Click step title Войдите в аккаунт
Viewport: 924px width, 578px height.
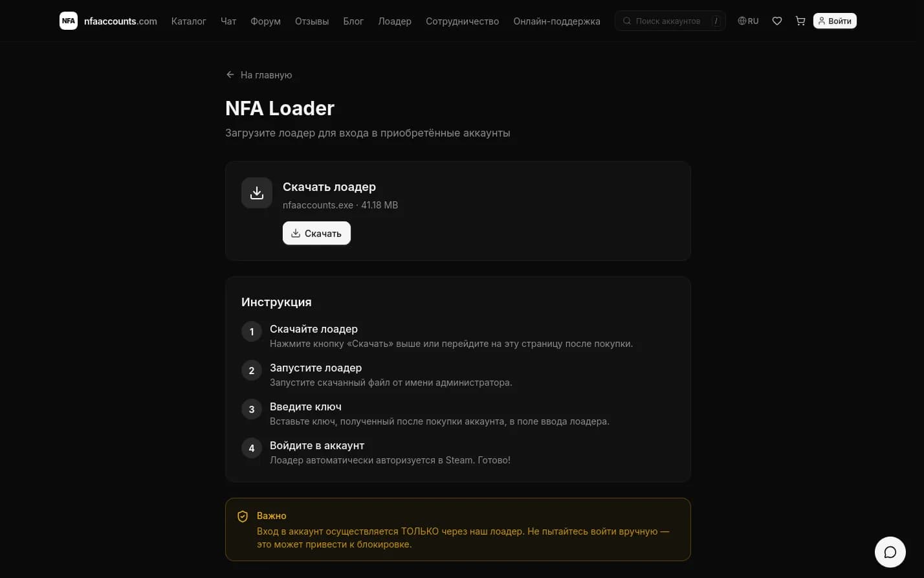(317, 445)
